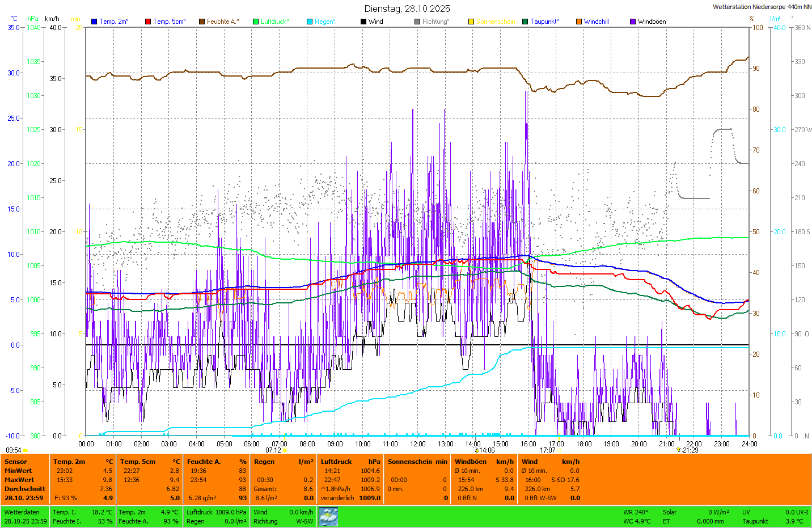Click the yellow Sonnenschein legend square
812x528 pixels.
tap(471, 22)
